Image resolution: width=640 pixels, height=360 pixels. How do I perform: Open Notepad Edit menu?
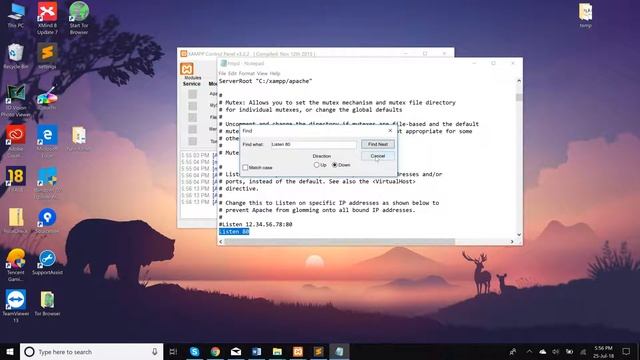(232, 73)
